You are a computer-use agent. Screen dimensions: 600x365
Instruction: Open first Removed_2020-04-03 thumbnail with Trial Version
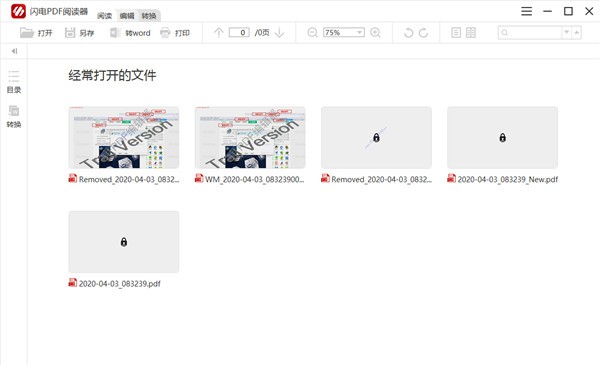(x=124, y=137)
